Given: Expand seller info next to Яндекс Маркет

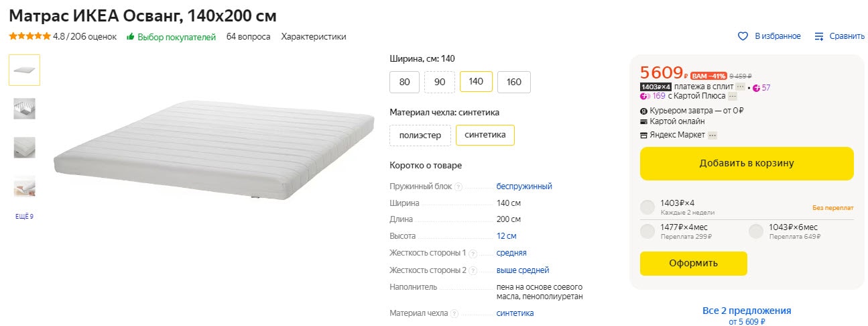Looking at the screenshot, I should pos(712,135).
